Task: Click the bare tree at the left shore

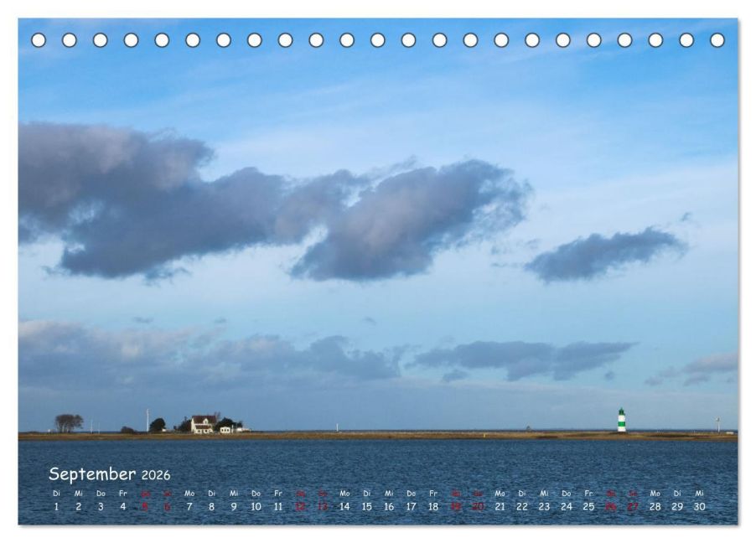Action: (69, 422)
